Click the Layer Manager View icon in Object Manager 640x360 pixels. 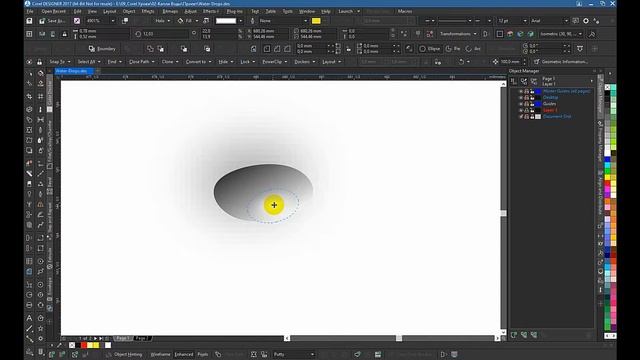(534, 81)
